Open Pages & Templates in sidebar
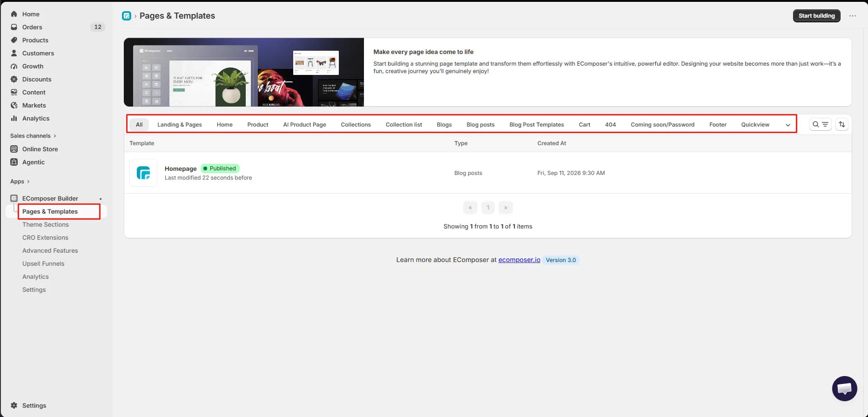 (50, 211)
